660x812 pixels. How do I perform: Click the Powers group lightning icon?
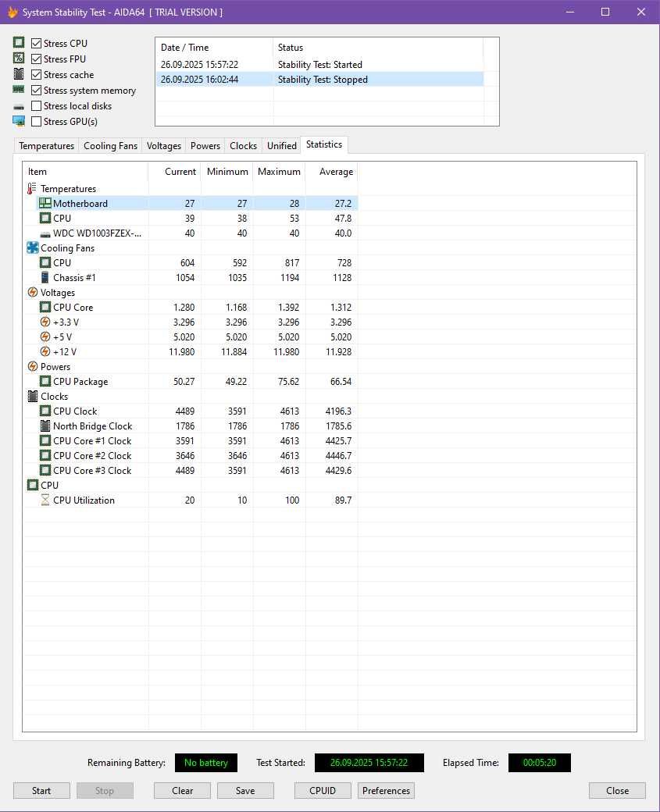point(33,367)
